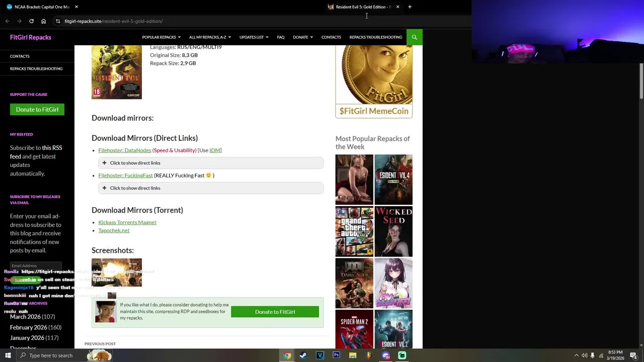Open Resident Evil 4 popular repack thumbnail
Viewport: 644px width, 362px height.
[393, 179]
